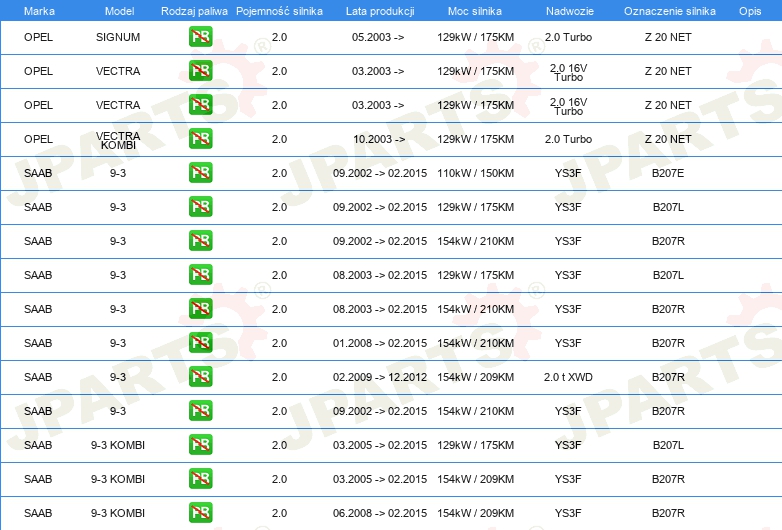Click the 01.2008 -> 02.2015 date cell
This screenshot has width=782, height=530.
[380, 343]
